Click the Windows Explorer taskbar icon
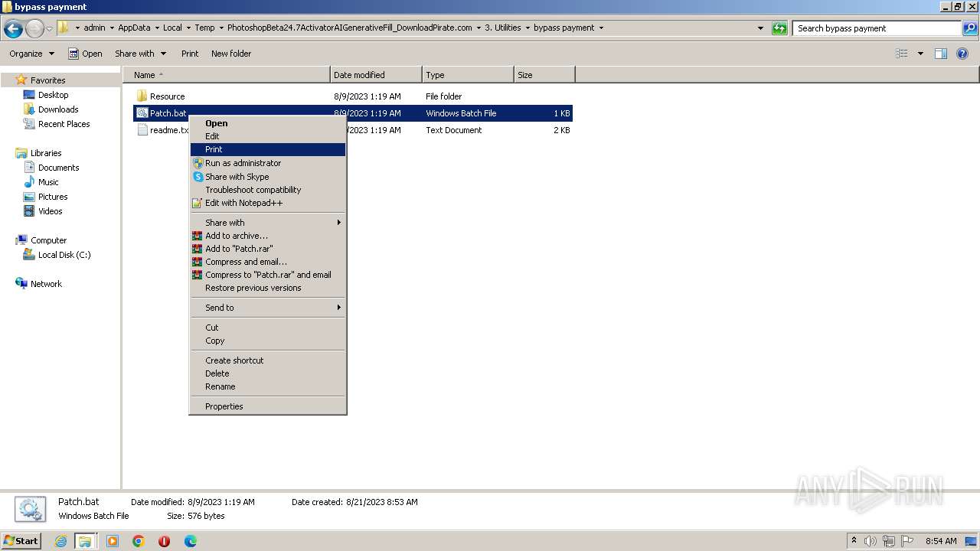 pyautogui.click(x=85, y=541)
